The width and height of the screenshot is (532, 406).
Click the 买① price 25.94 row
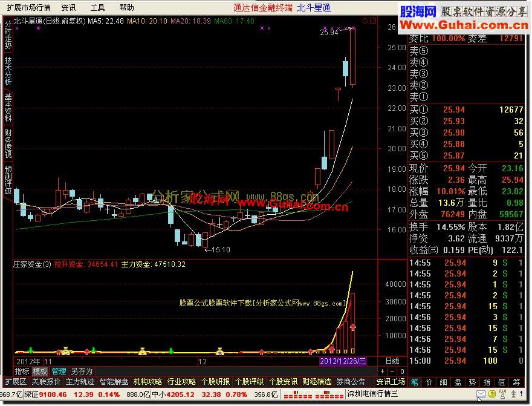pos(467,110)
